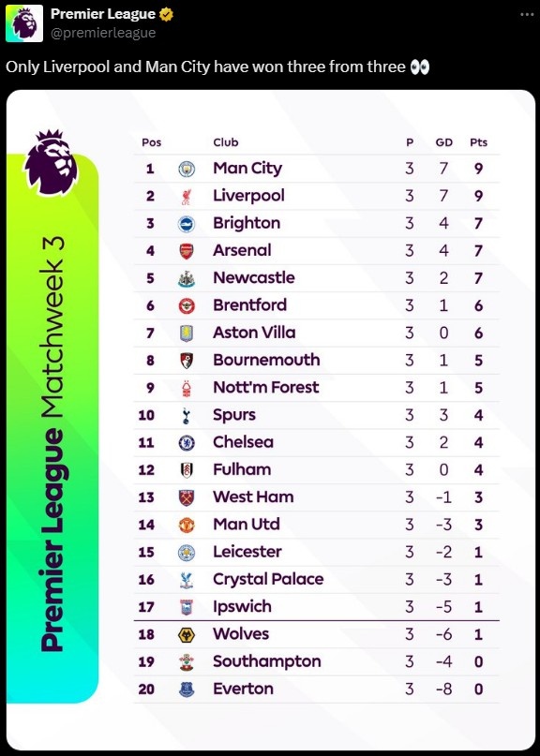
Task: Click the GD column header
Action: click(x=444, y=142)
